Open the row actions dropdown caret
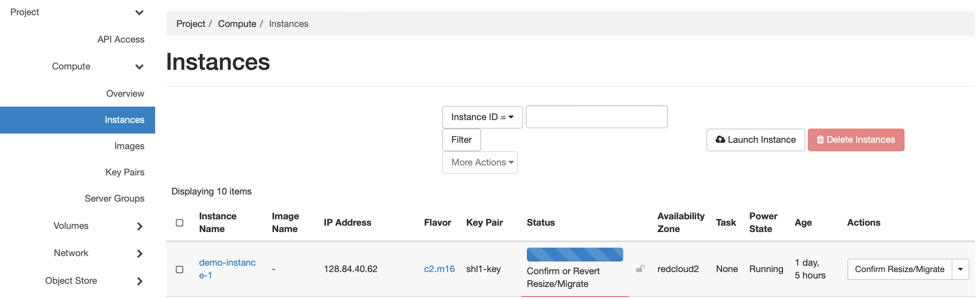980x299 pixels. click(x=960, y=269)
